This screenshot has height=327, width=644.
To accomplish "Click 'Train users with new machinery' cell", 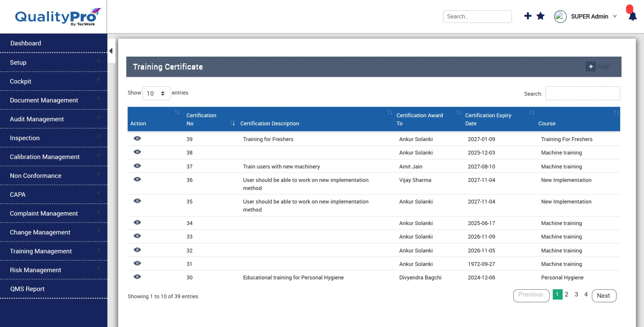I will click(x=281, y=167).
